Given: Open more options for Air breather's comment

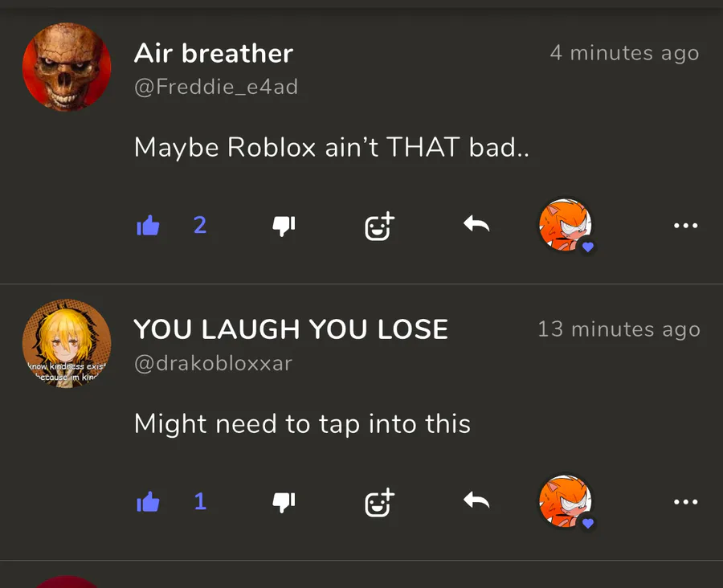Looking at the screenshot, I should pos(686,226).
